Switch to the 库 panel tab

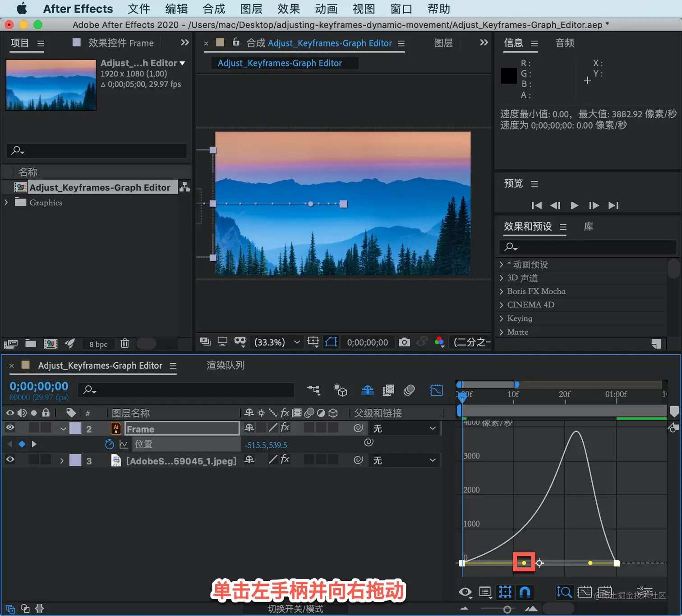point(589,227)
